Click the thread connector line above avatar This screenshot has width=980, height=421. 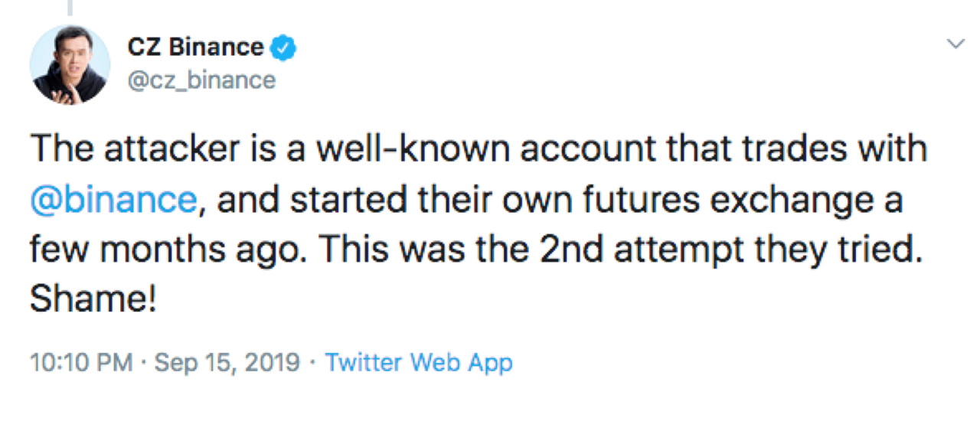[x=68, y=8]
